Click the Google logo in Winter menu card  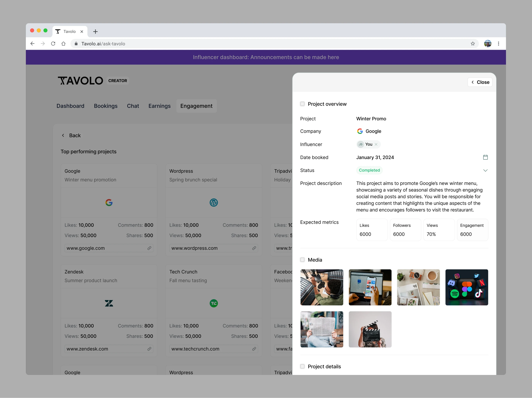(x=109, y=202)
